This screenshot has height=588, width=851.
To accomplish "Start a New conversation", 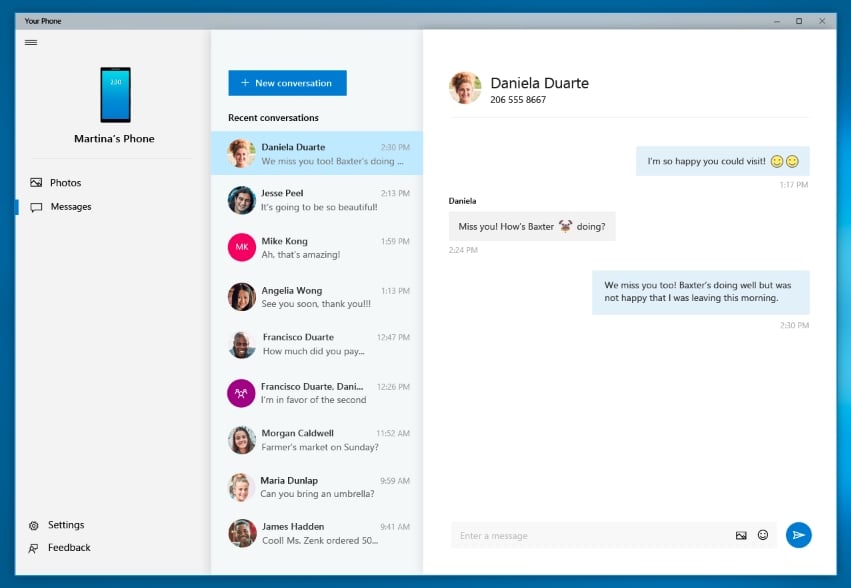I will tap(287, 83).
